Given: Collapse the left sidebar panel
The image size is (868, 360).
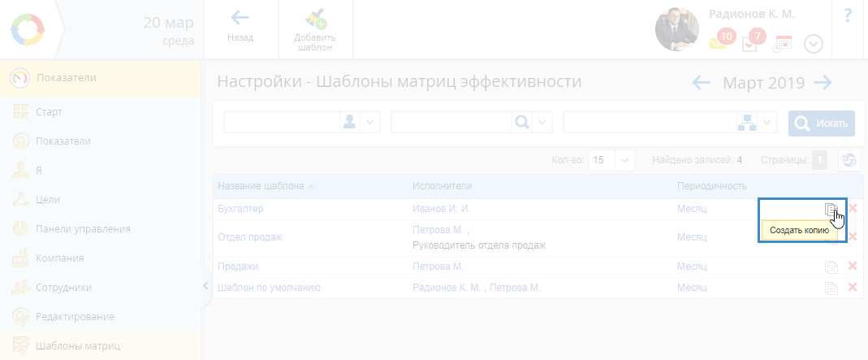Looking at the screenshot, I should click(x=205, y=285).
